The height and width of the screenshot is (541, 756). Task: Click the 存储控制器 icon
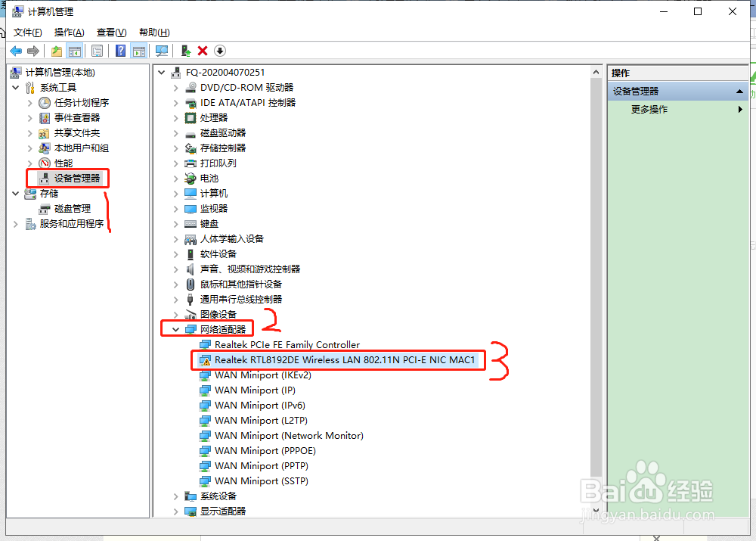[x=191, y=148]
